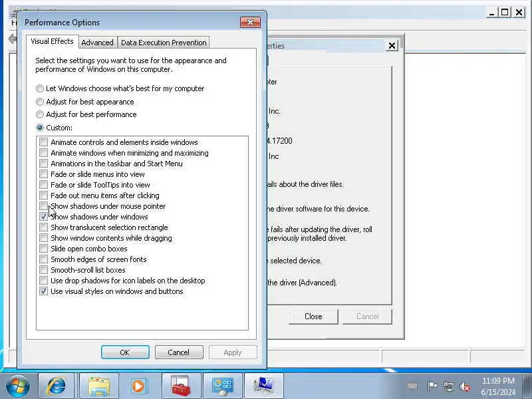
Task: Close the driver Properties window with X
Action: (x=392, y=45)
